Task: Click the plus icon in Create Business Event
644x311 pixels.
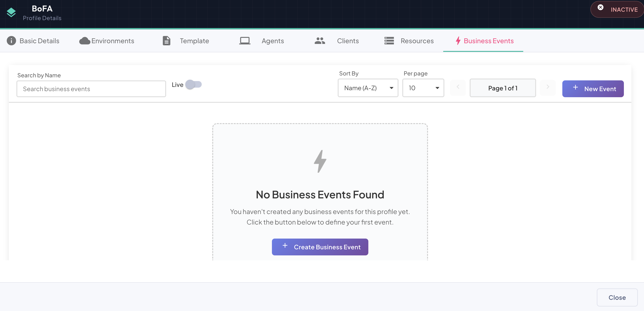Action: click(x=285, y=246)
